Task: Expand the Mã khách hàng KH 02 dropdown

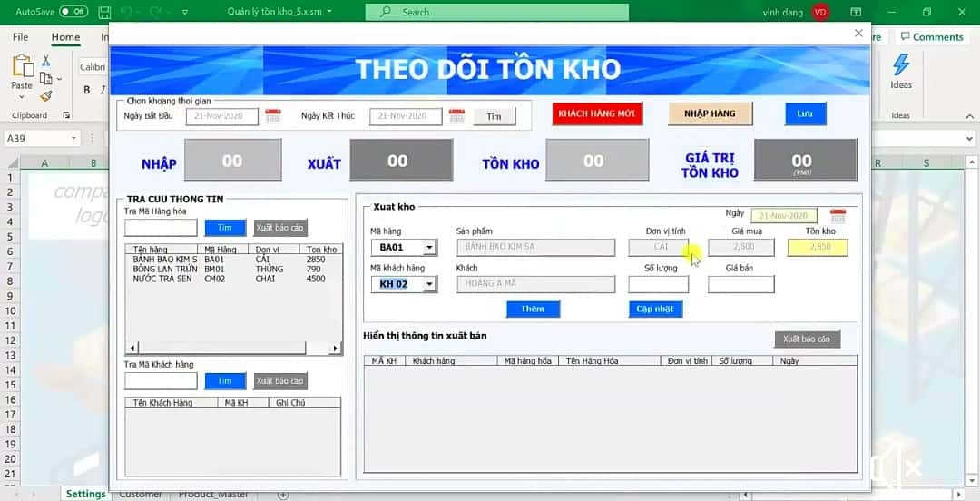Action: tap(429, 284)
